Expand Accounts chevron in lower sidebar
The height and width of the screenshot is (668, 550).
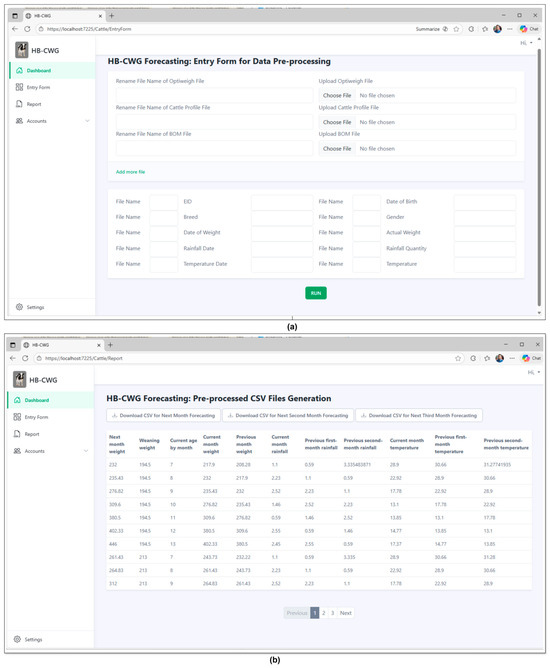[x=86, y=451]
